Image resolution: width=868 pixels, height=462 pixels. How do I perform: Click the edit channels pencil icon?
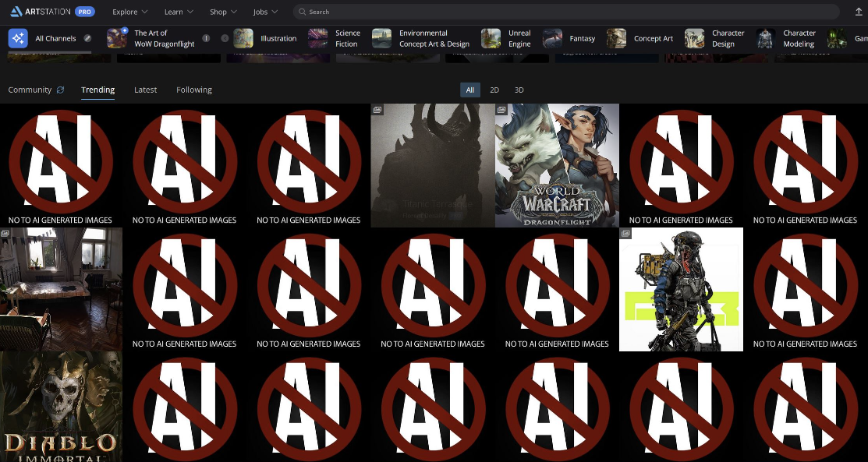(x=88, y=38)
